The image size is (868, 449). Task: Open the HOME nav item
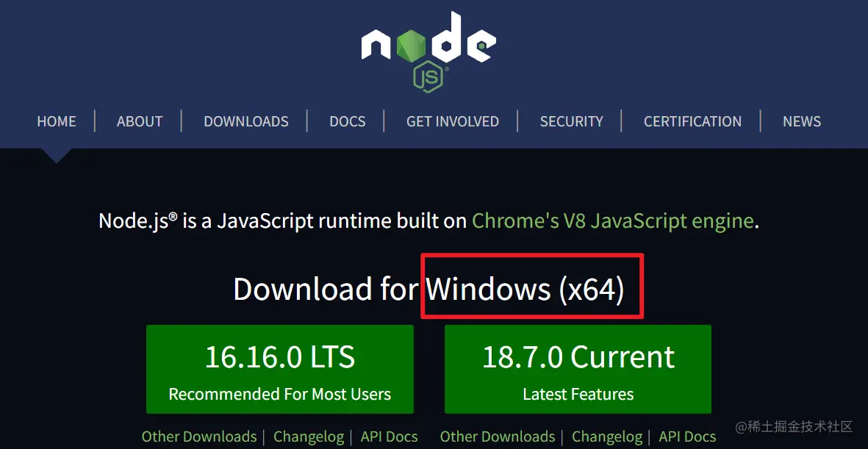pyautogui.click(x=57, y=121)
